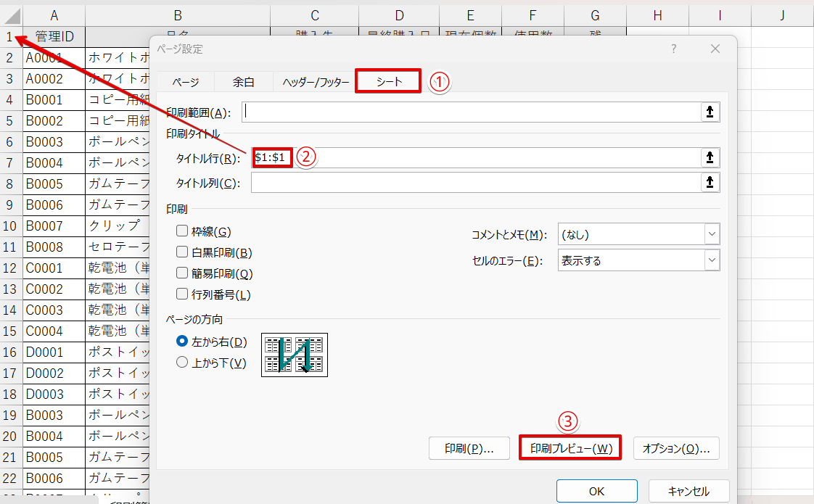The width and height of the screenshot is (814, 504).
Task: Click the collapse dialog arrow for タイトル行
Action: [x=710, y=157]
